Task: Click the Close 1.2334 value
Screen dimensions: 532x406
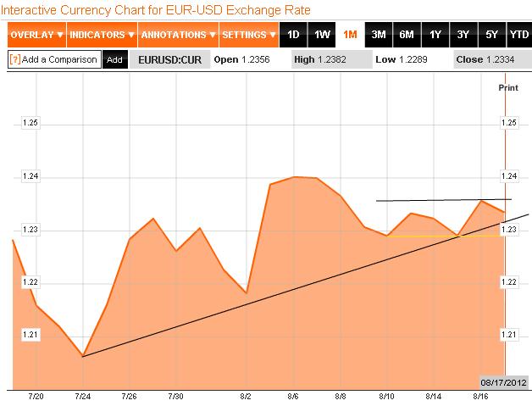Action: (485, 59)
